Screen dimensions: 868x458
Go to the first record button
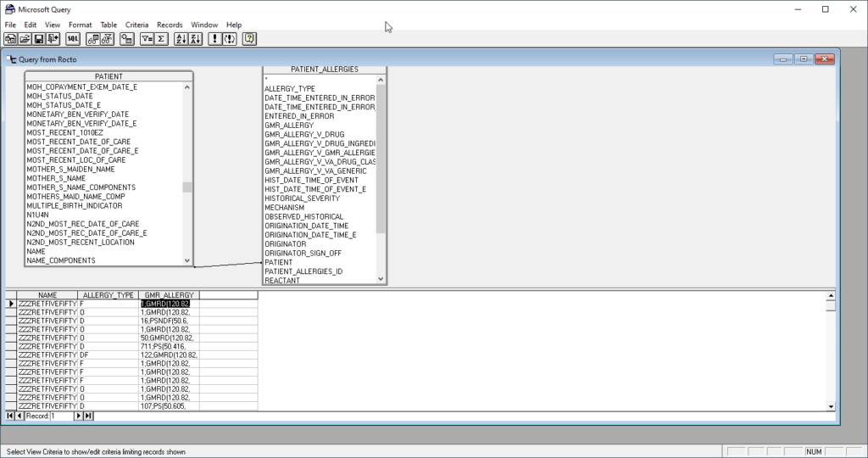[x=10, y=416]
